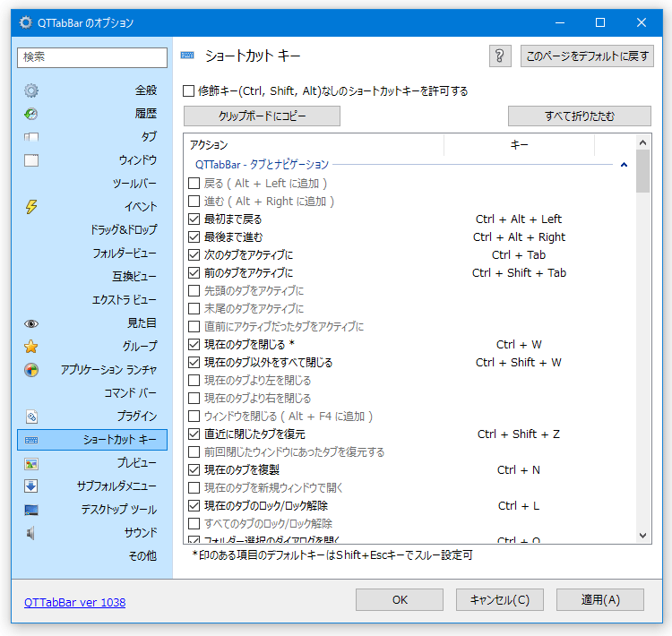Click the scroll-up arrow of the list

point(642,142)
